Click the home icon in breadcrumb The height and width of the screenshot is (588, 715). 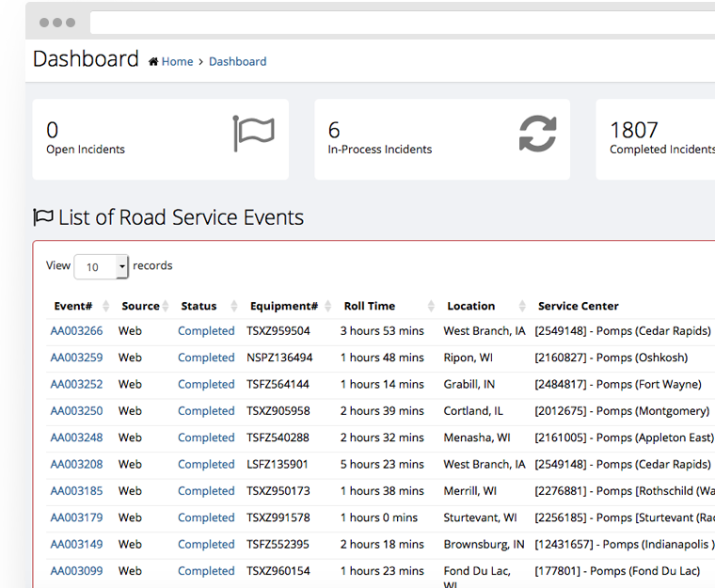tap(153, 61)
